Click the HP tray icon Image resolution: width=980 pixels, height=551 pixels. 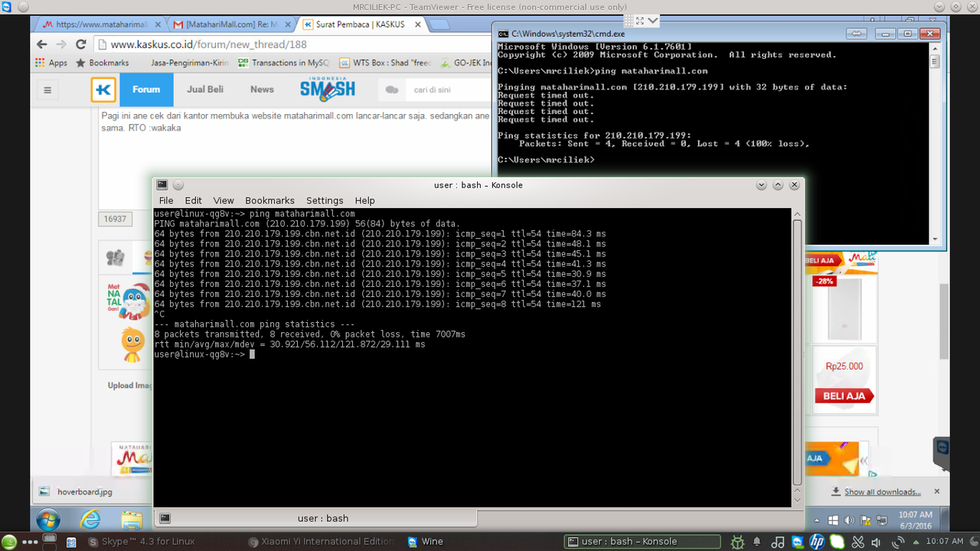[817, 542]
